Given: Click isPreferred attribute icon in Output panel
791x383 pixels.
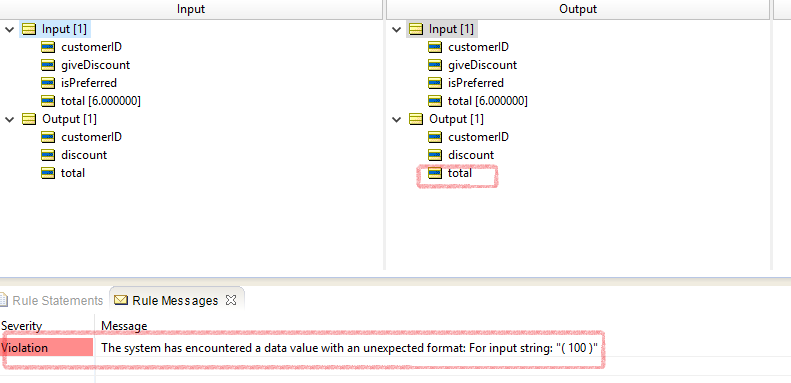Looking at the screenshot, I should pos(435,83).
